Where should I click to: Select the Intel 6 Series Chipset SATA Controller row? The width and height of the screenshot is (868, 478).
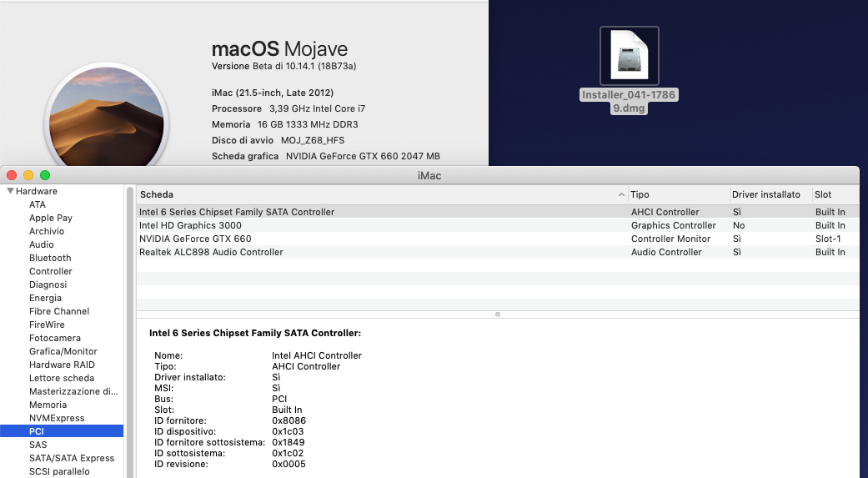(498, 212)
